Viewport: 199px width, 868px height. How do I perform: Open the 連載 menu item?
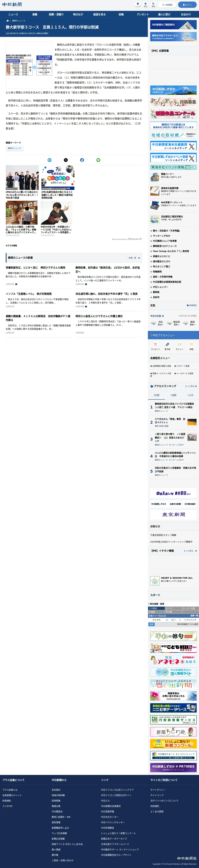click(35, 14)
